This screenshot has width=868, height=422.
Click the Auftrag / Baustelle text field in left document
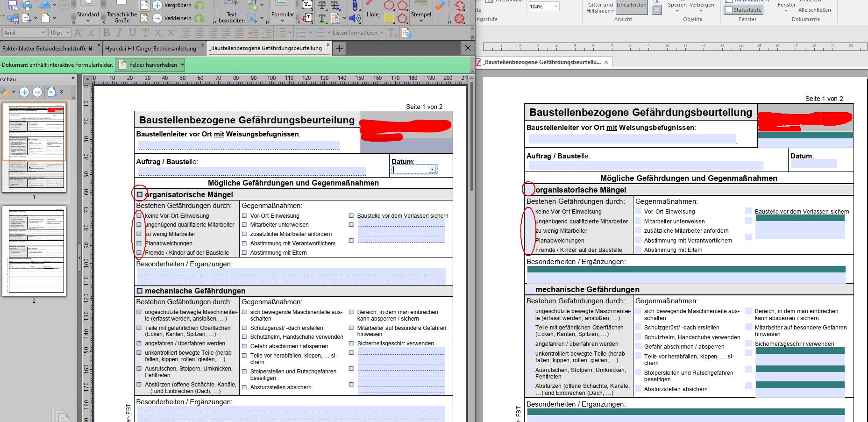tap(251, 171)
